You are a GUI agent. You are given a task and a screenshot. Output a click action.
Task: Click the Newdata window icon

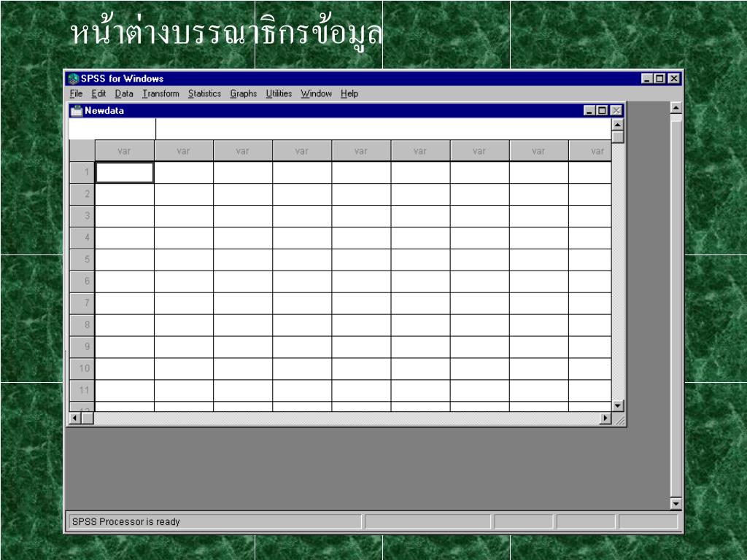click(76, 111)
